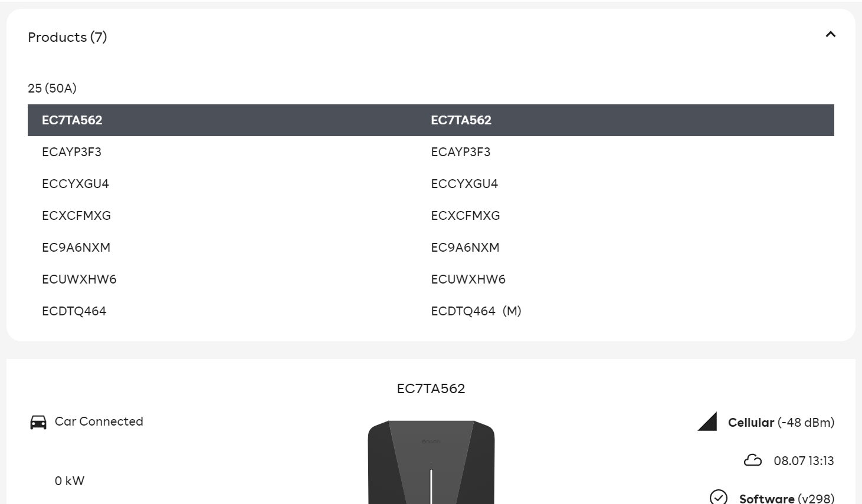
Task: Click the cloud sync icon
Action: tap(752, 460)
